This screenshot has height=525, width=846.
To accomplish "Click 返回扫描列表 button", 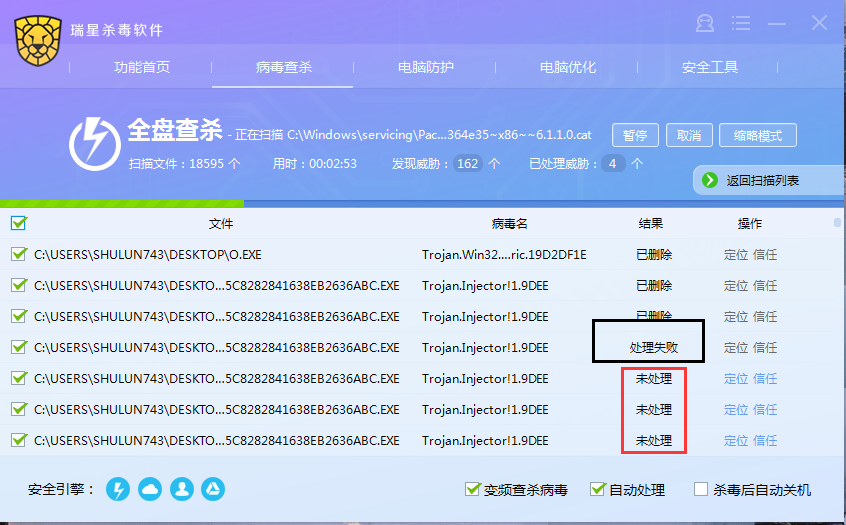I will (769, 180).
